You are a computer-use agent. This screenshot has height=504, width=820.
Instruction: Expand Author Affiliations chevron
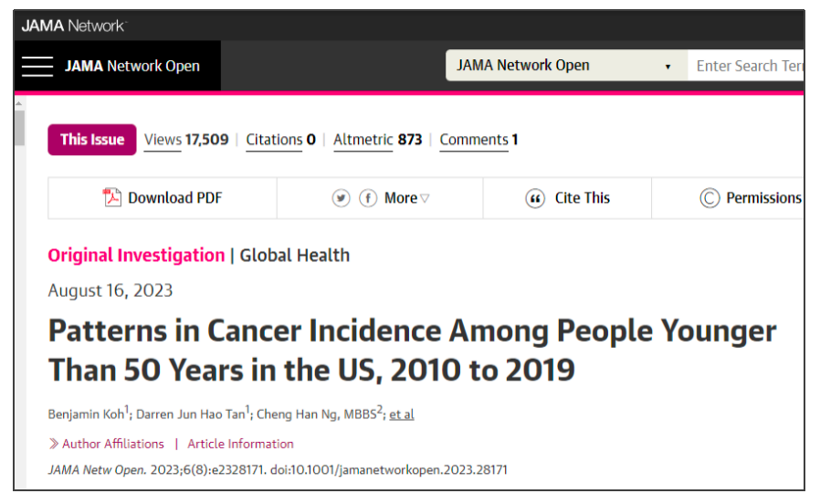pyautogui.click(x=54, y=444)
